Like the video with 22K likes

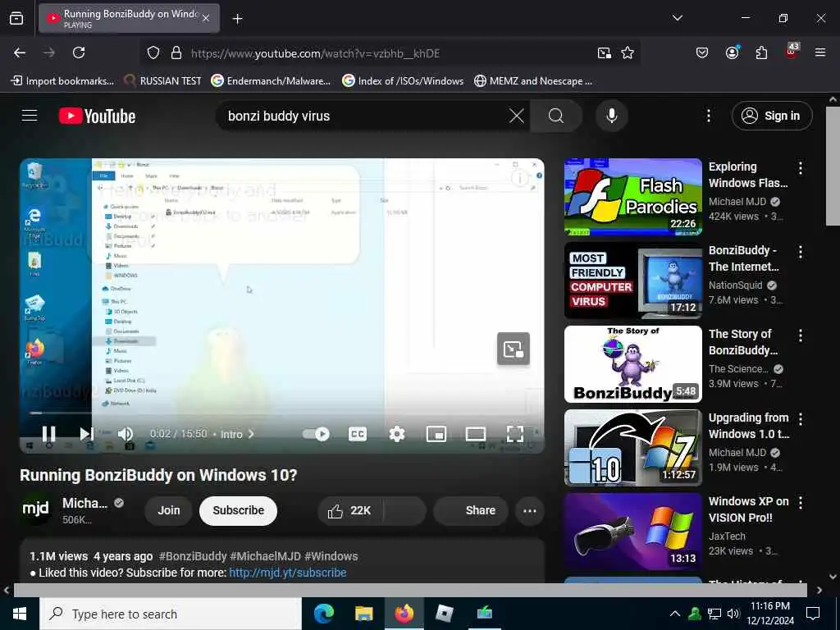[350, 510]
